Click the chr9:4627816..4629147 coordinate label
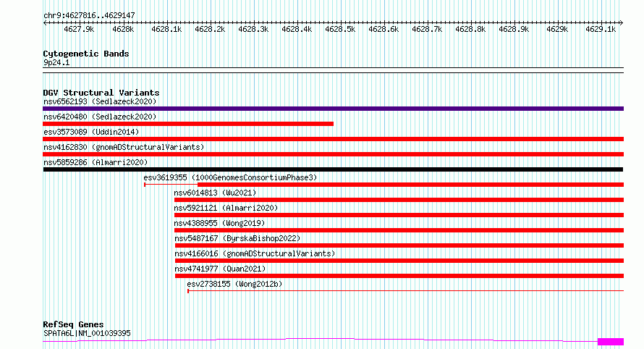 (89, 16)
